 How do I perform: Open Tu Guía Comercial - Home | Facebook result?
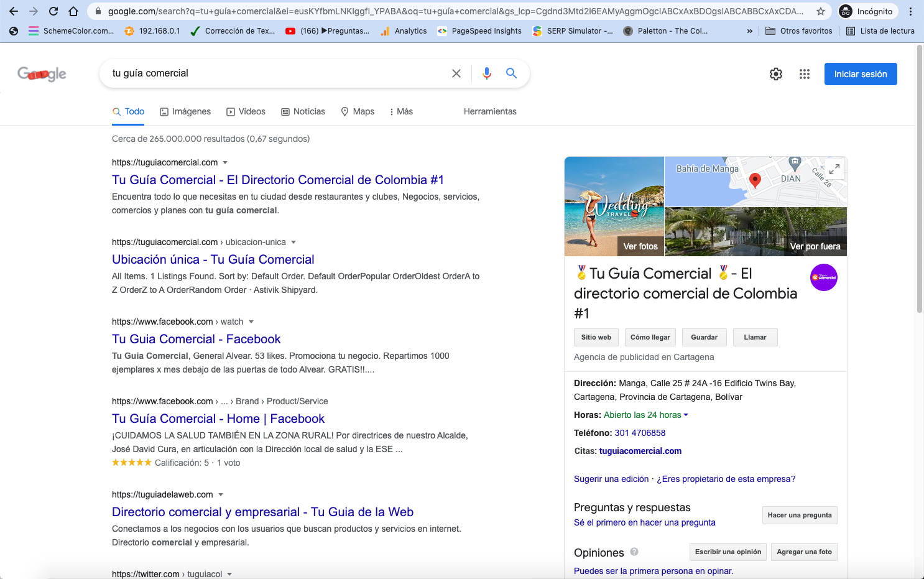click(x=218, y=419)
